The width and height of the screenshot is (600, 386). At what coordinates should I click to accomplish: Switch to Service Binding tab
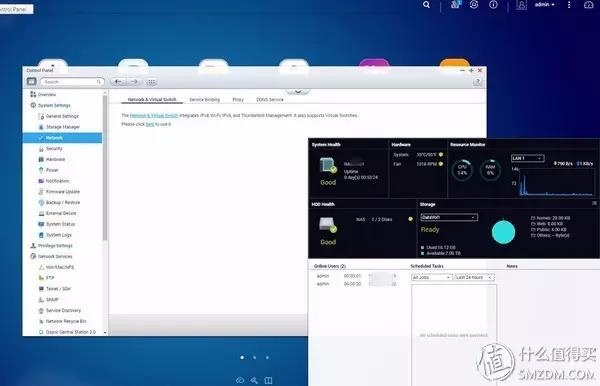[x=205, y=99]
